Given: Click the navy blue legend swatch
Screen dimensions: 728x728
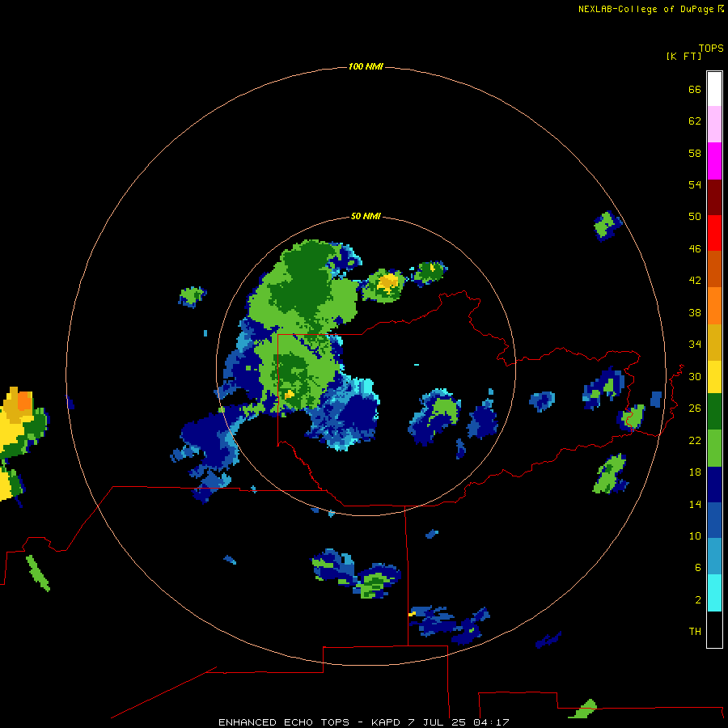Looking at the screenshot, I should click(x=714, y=485).
